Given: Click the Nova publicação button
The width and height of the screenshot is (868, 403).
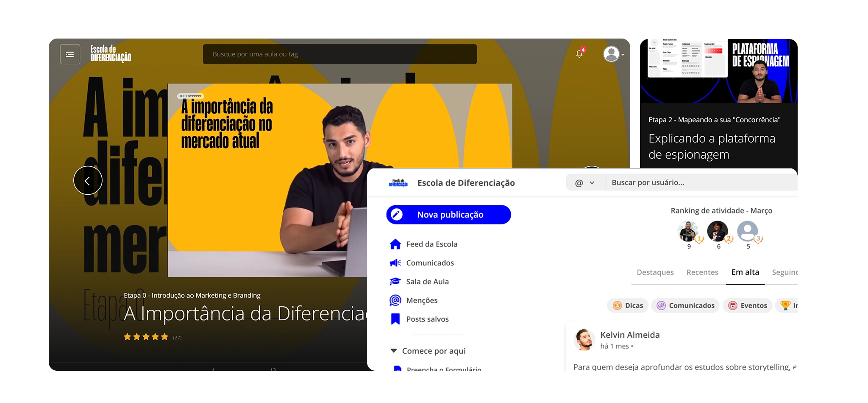Looking at the screenshot, I should pyautogui.click(x=448, y=215).
